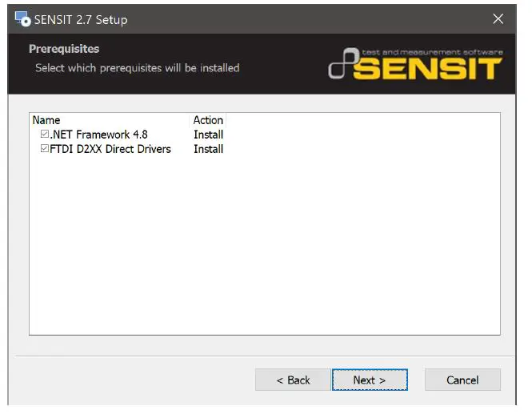Click 'Select which prerequisites will be installed' text
Viewport: 532px width, 414px height.
(x=138, y=68)
